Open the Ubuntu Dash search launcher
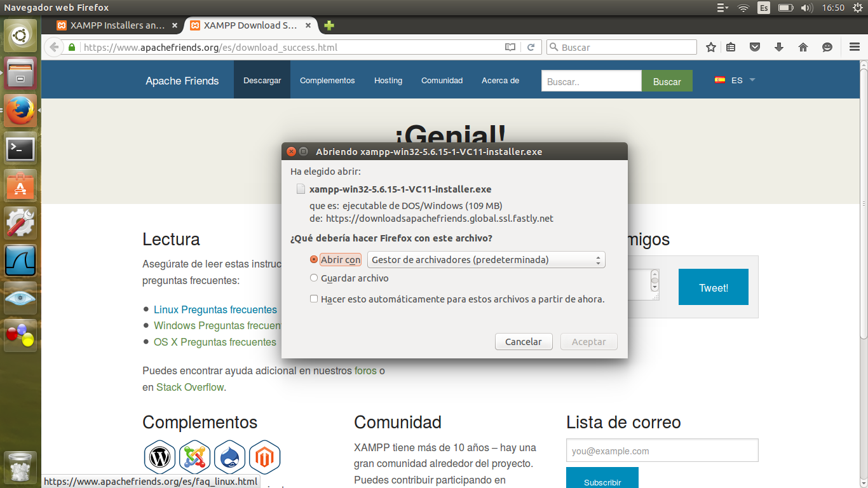 click(21, 36)
